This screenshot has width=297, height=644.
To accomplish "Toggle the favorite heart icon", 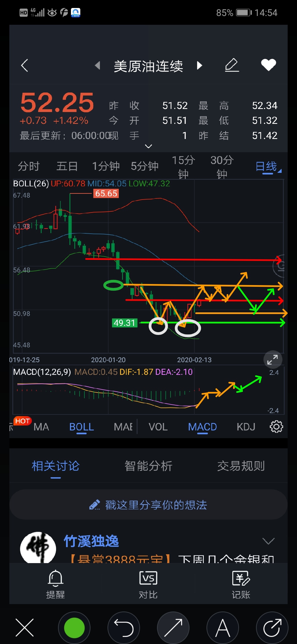I will pos(268,65).
